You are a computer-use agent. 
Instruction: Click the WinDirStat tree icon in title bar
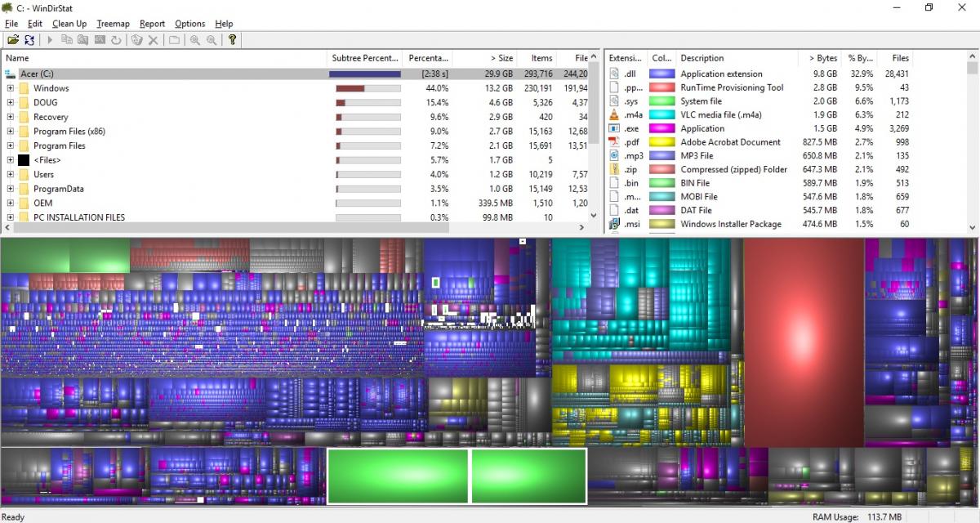click(8, 7)
